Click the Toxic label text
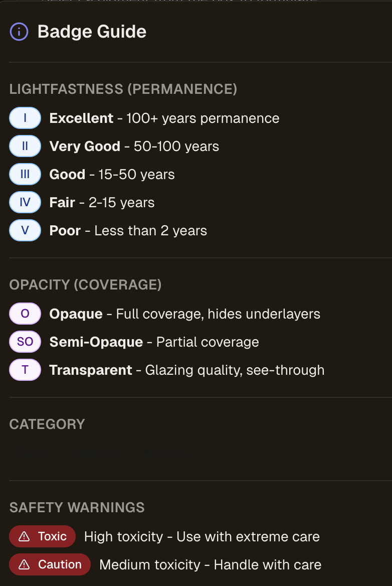392x586 pixels. tap(52, 537)
